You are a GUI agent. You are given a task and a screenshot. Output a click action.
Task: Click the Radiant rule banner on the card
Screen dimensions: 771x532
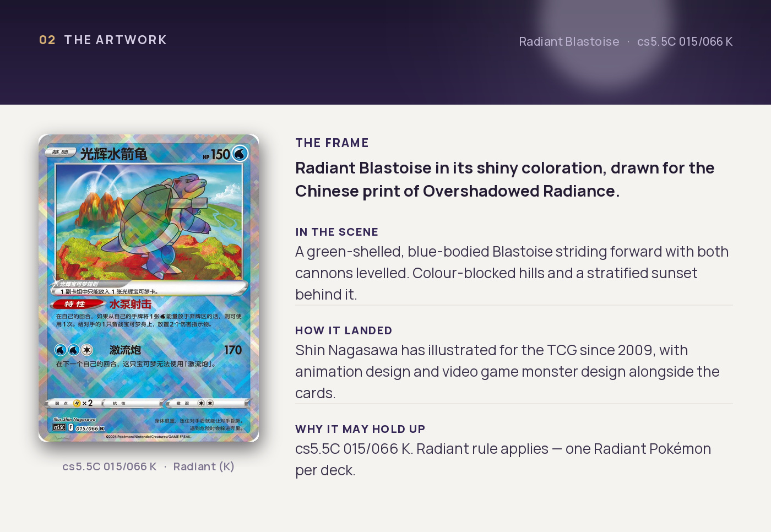149,288
